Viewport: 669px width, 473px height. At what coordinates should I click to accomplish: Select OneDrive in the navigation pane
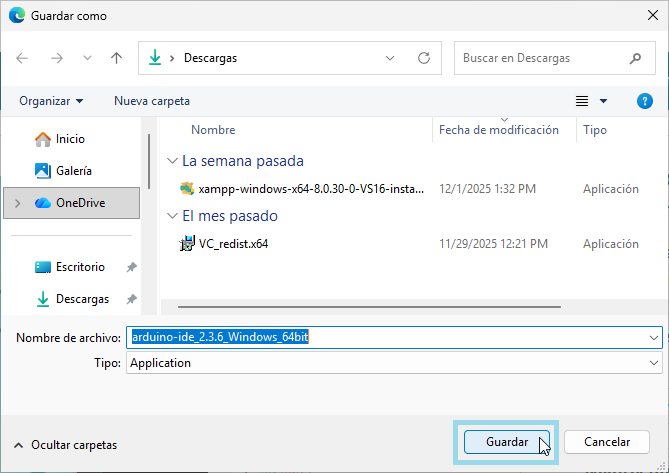point(71,203)
